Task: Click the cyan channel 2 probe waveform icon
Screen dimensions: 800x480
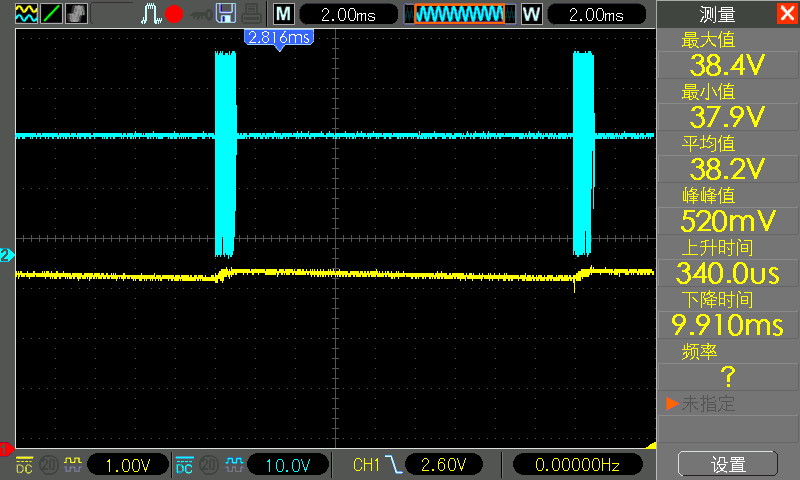Action: pos(234,465)
